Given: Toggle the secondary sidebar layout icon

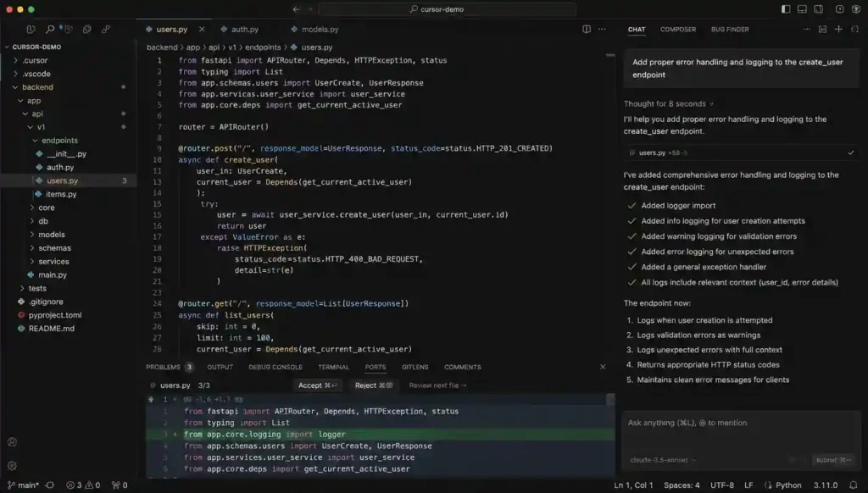Looking at the screenshot, I should click(x=819, y=9).
